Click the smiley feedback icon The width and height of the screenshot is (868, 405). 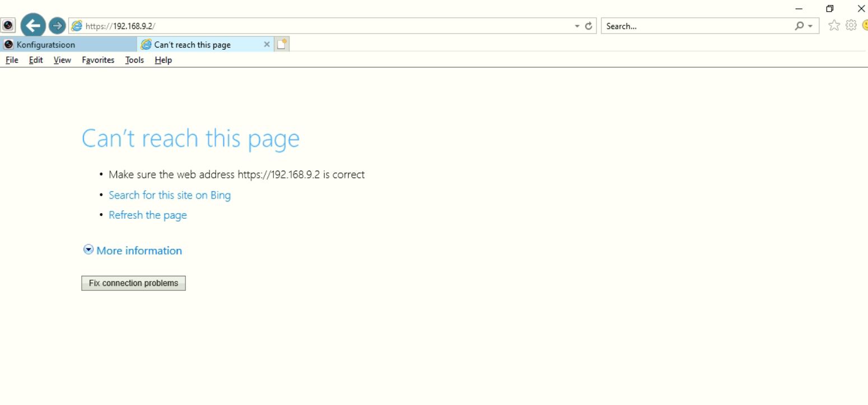[x=865, y=26]
